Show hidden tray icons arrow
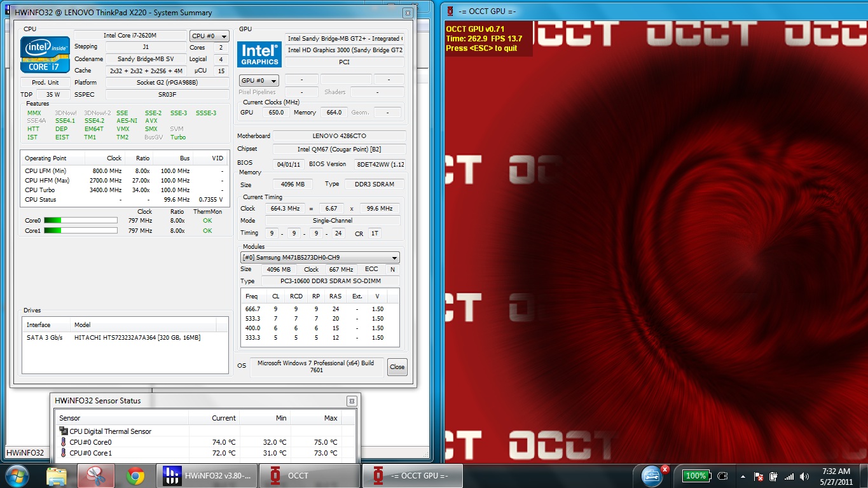The width and height of the screenshot is (868, 488). [x=743, y=477]
